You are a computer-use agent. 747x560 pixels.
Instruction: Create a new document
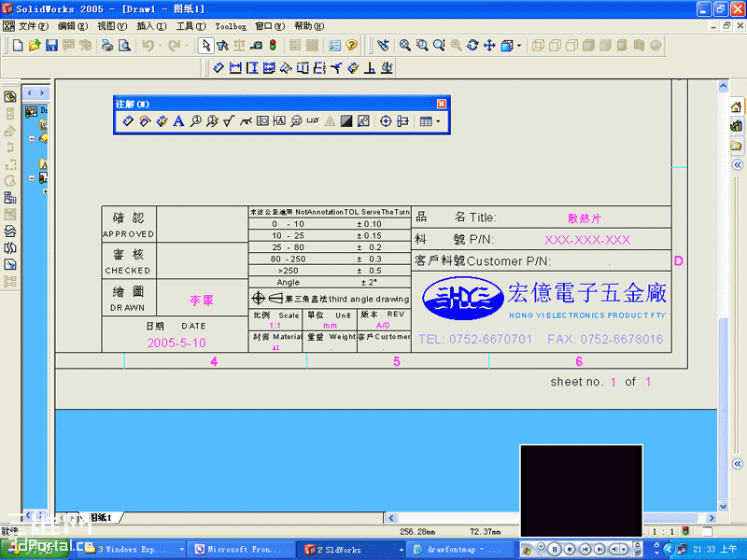tap(18, 45)
